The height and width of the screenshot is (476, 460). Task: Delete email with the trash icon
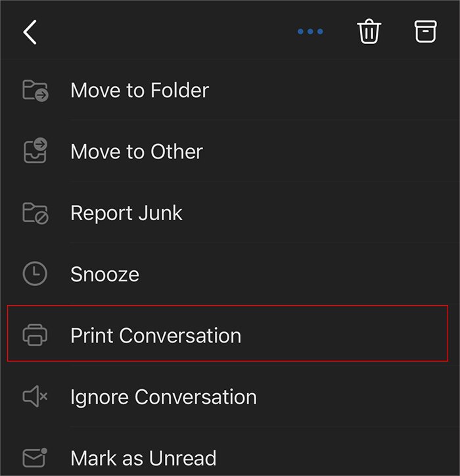pyautogui.click(x=369, y=32)
